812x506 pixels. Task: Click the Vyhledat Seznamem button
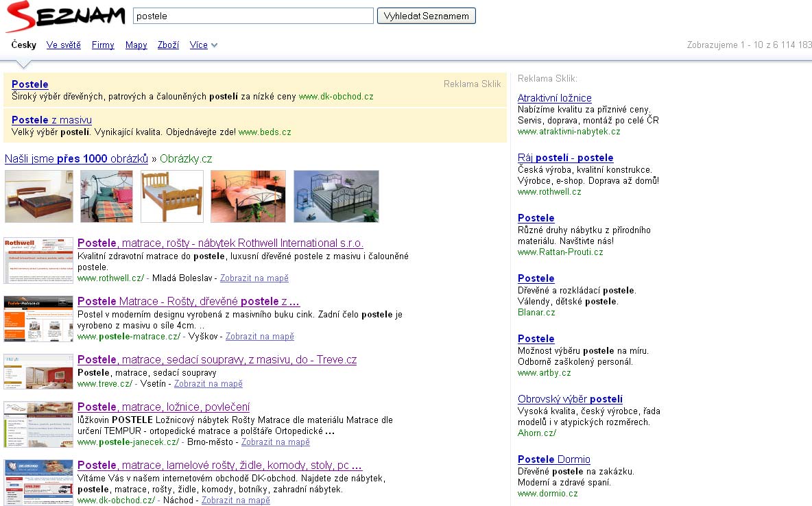426,16
